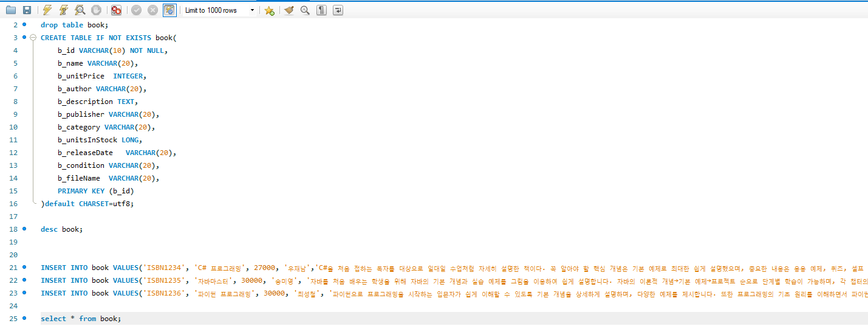Collapse the CREATE TABLE block
The image size is (868, 329).
point(33,38)
